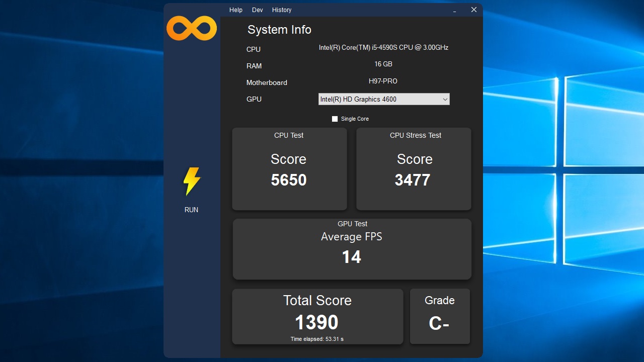Select the CPU Stress Test score 3477

pyautogui.click(x=413, y=180)
